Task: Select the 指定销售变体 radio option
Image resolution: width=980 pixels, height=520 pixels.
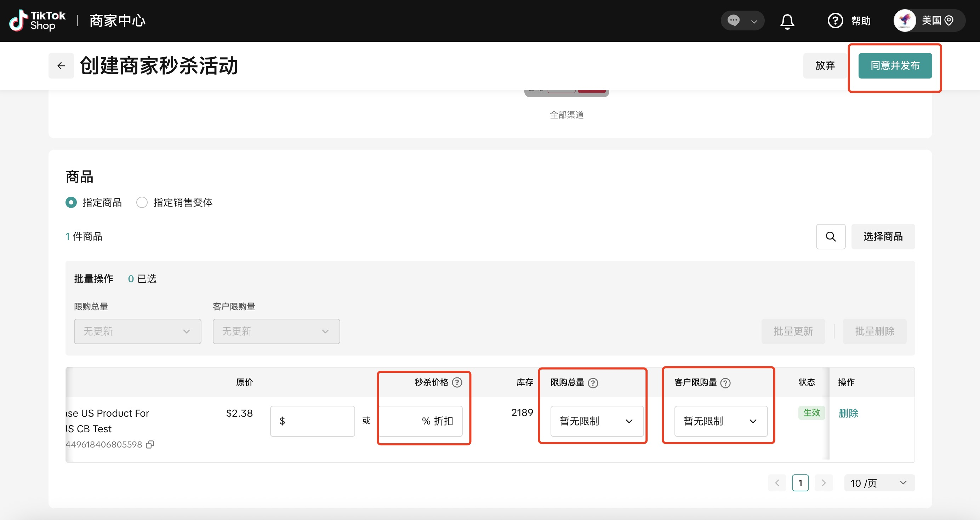Action: 142,202
